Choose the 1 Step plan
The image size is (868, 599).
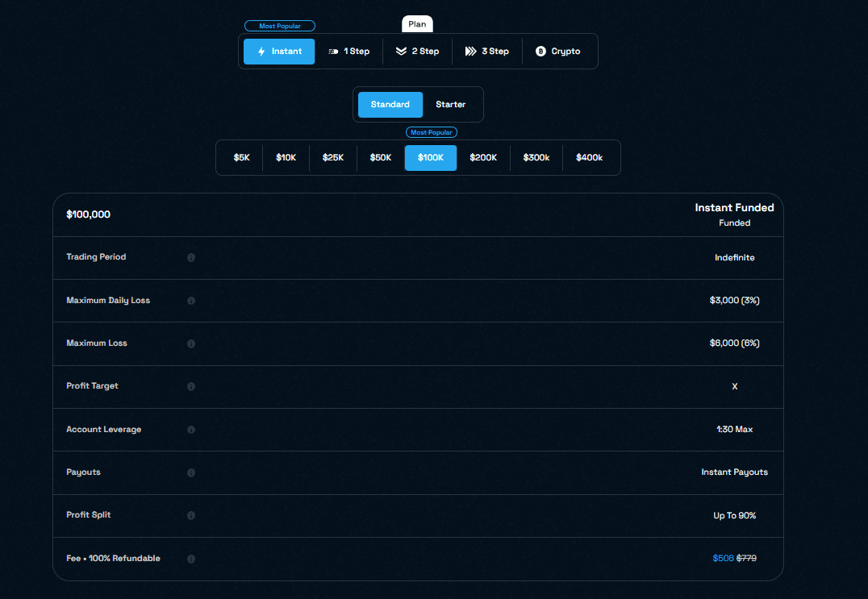click(348, 52)
